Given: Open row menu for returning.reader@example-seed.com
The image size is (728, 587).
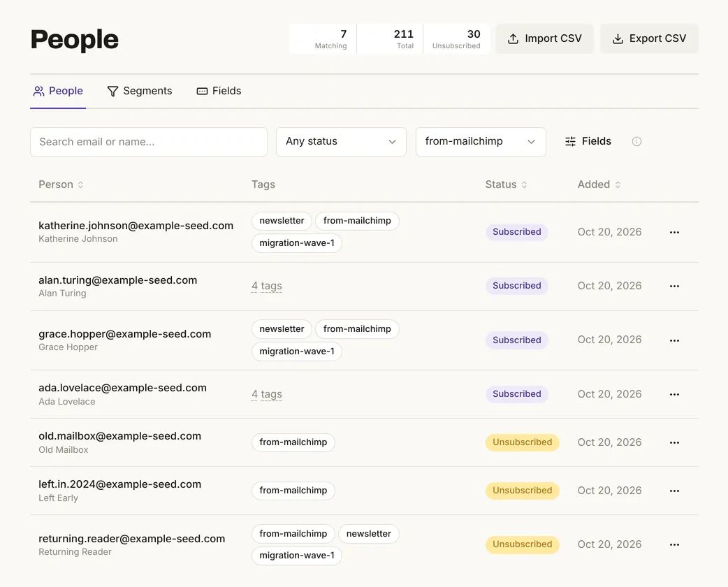Looking at the screenshot, I should pyautogui.click(x=674, y=545).
